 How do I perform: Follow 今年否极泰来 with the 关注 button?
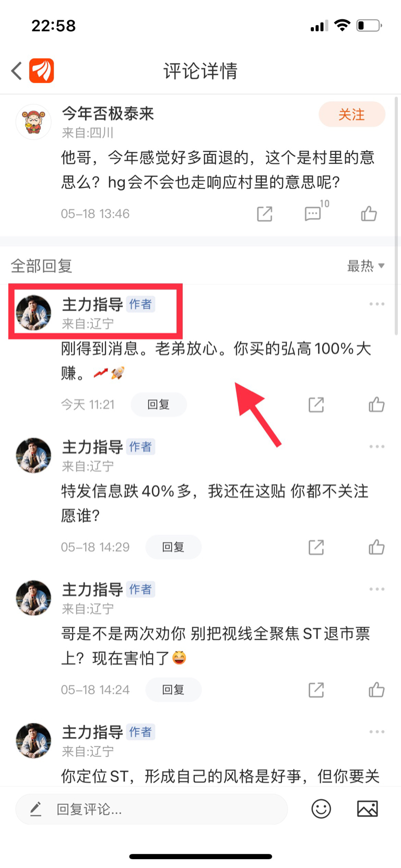[x=352, y=114]
